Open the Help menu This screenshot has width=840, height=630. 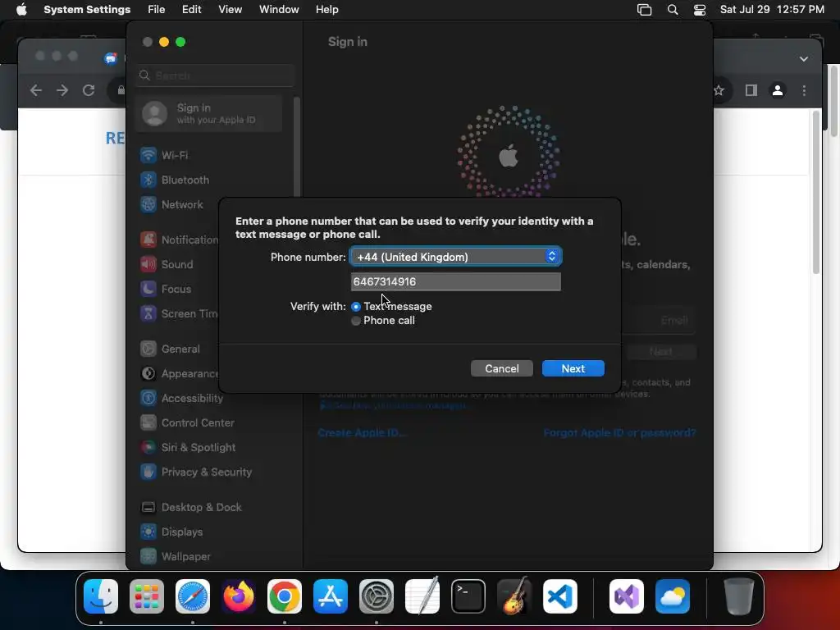[x=326, y=10]
